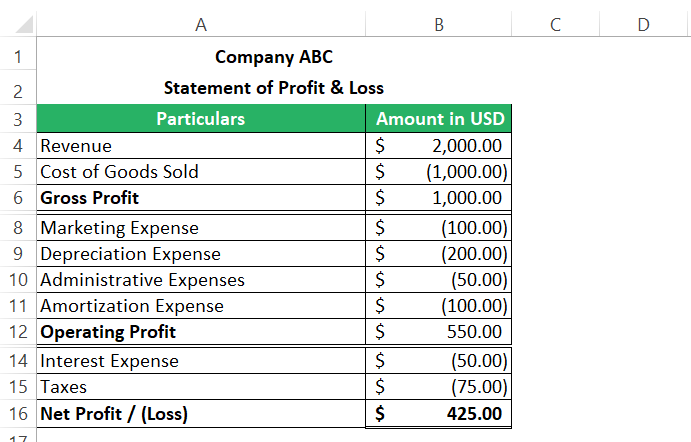Click the Gross Profit label cell
Image resolution: width=691 pixels, height=442 pixels.
point(201,198)
